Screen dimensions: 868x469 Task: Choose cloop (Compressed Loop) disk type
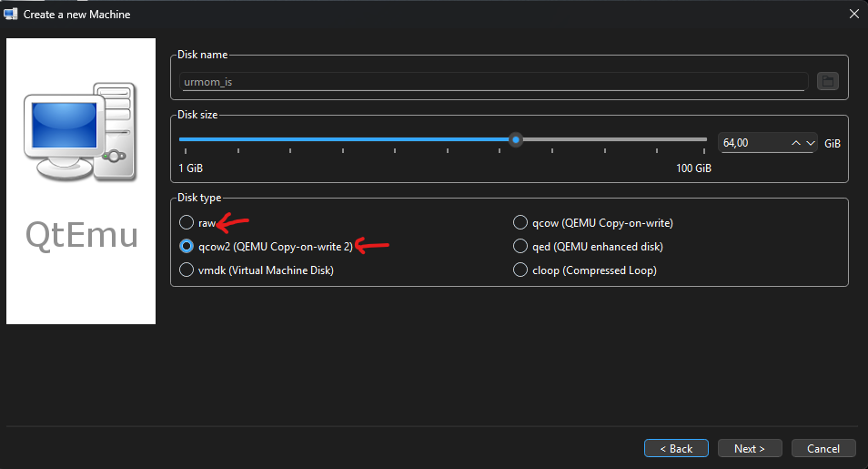(520, 270)
